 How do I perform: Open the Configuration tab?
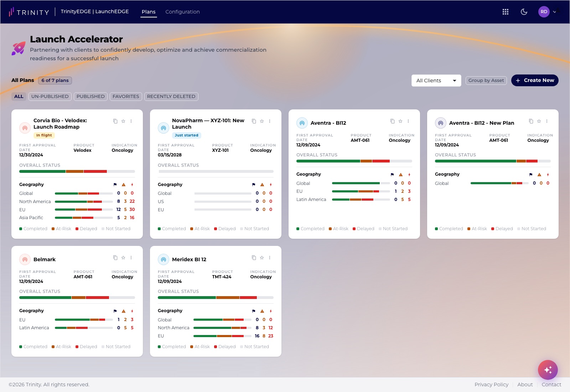tap(182, 12)
